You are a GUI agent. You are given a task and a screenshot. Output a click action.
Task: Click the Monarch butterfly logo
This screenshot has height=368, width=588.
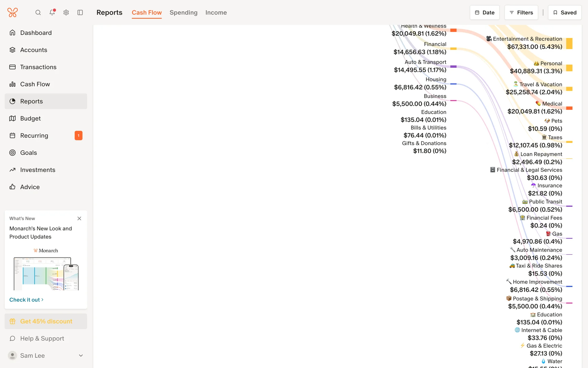(13, 13)
